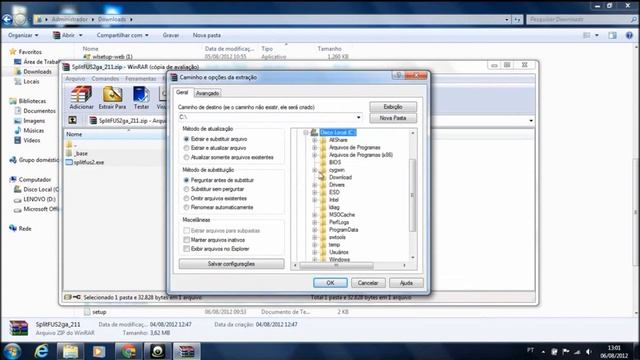
Task: Select Substituir sem perguntar radio
Action: tap(186, 189)
